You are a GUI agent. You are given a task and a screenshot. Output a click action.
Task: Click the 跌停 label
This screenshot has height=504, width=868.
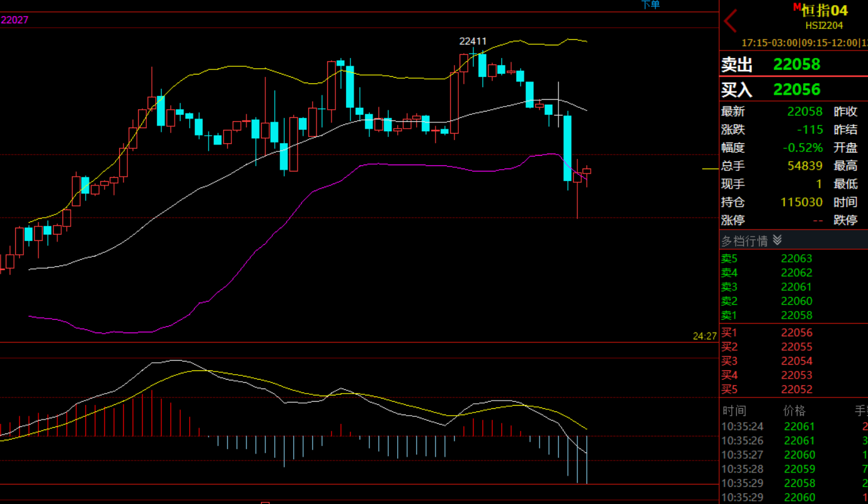845,221
